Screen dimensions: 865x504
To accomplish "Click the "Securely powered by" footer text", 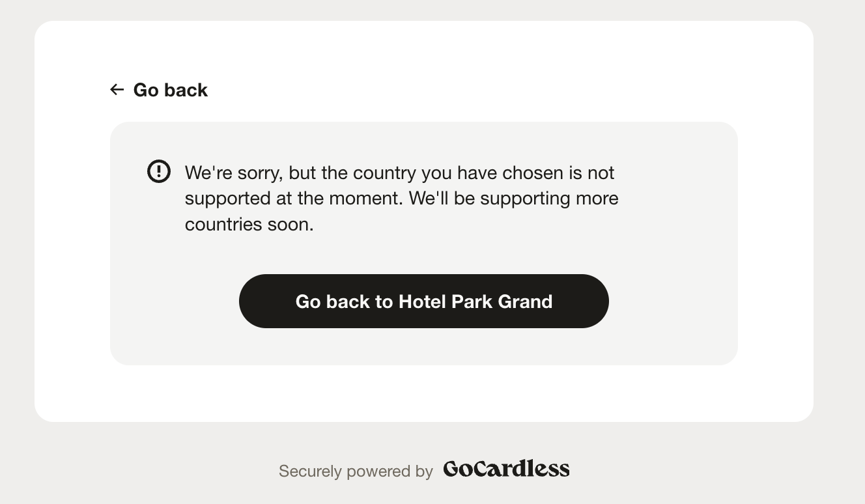I will [x=356, y=471].
